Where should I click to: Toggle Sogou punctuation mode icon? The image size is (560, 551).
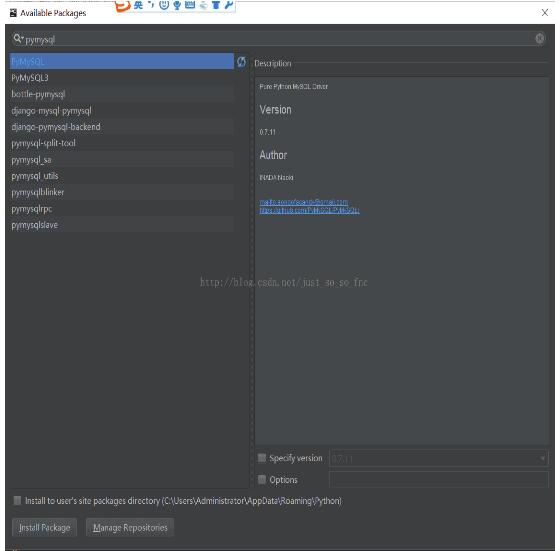click(151, 4)
